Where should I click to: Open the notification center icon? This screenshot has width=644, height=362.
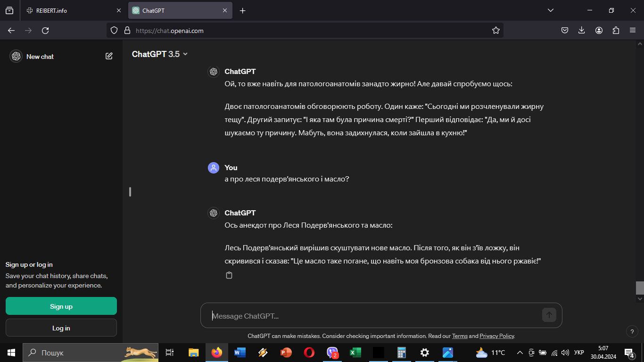tap(629, 353)
